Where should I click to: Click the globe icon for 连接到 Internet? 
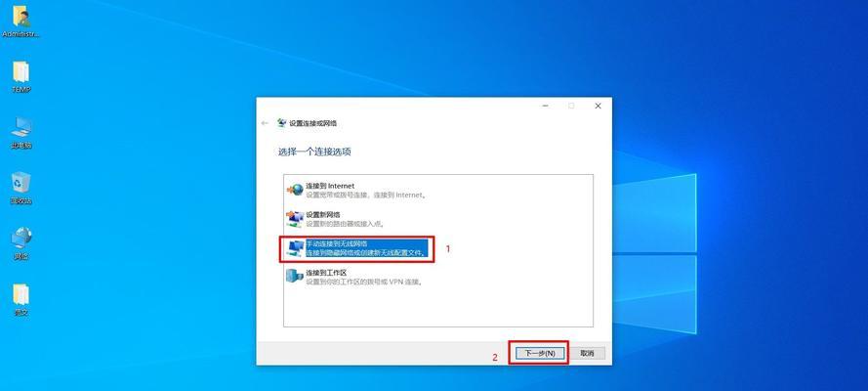pyautogui.click(x=295, y=190)
